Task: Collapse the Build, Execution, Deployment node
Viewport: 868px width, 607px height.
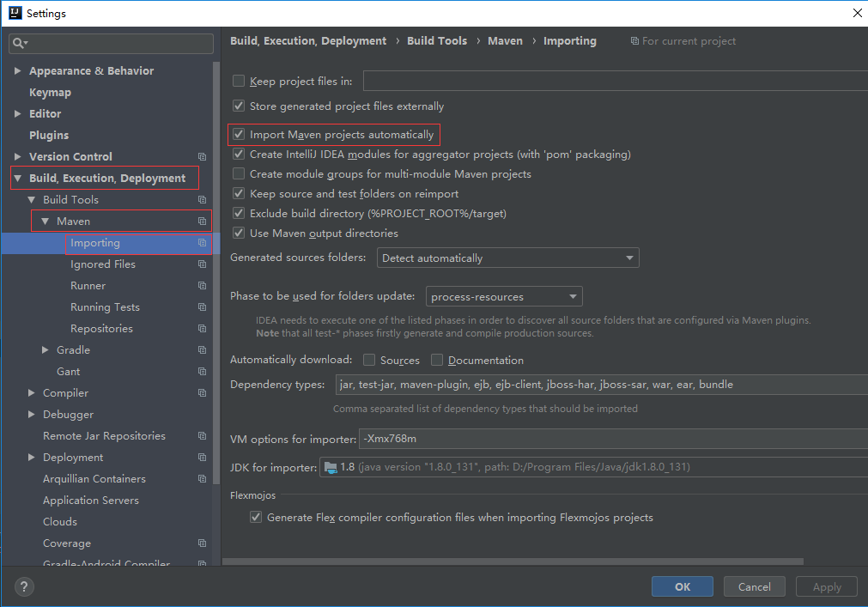Action: pyautogui.click(x=18, y=179)
